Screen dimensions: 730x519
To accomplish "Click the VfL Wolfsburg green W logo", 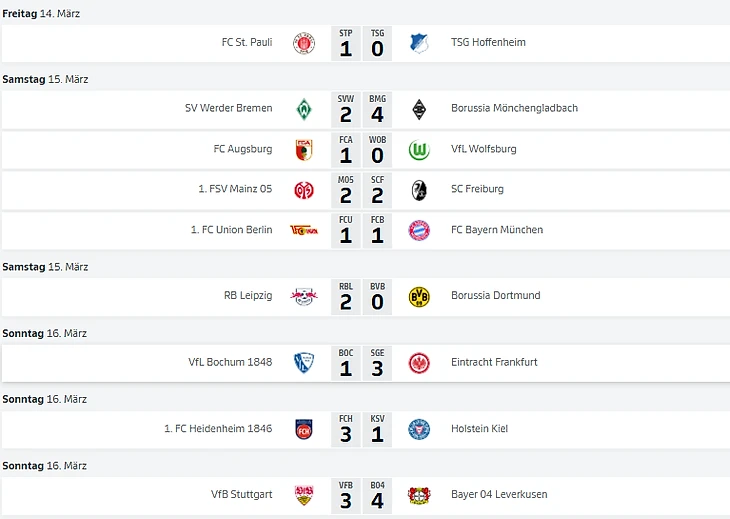I will (x=419, y=150).
